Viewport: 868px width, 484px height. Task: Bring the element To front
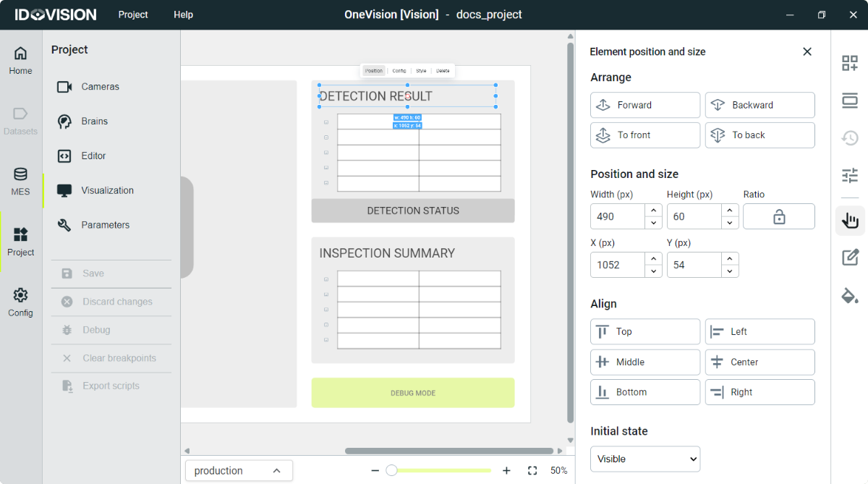(644, 135)
